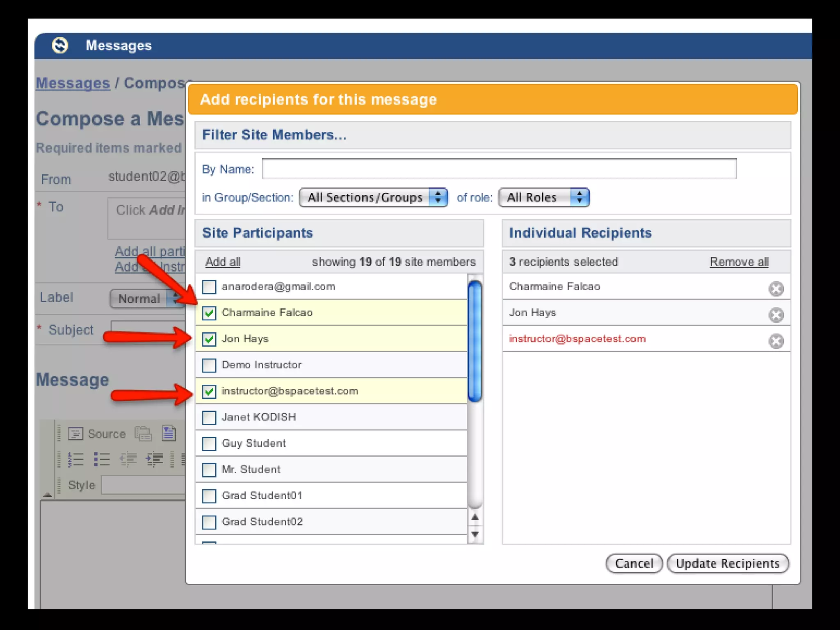Insert a bulleted list in editor
The width and height of the screenshot is (840, 630).
tap(102, 459)
